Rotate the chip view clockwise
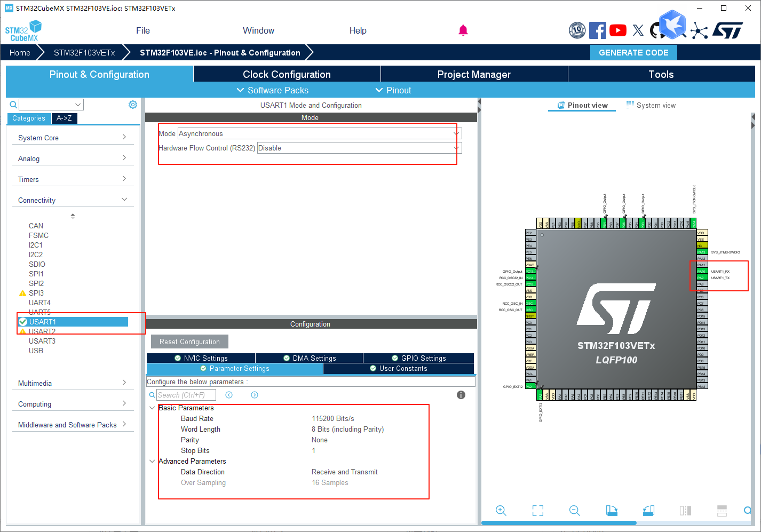761x532 pixels. tap(612, 511)
